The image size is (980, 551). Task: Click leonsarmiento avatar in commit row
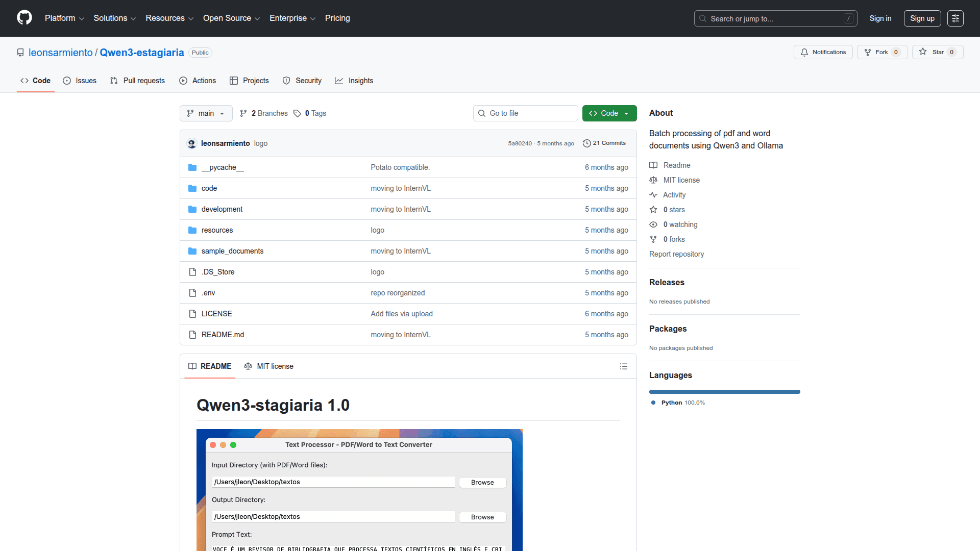[x=192, y=143]
